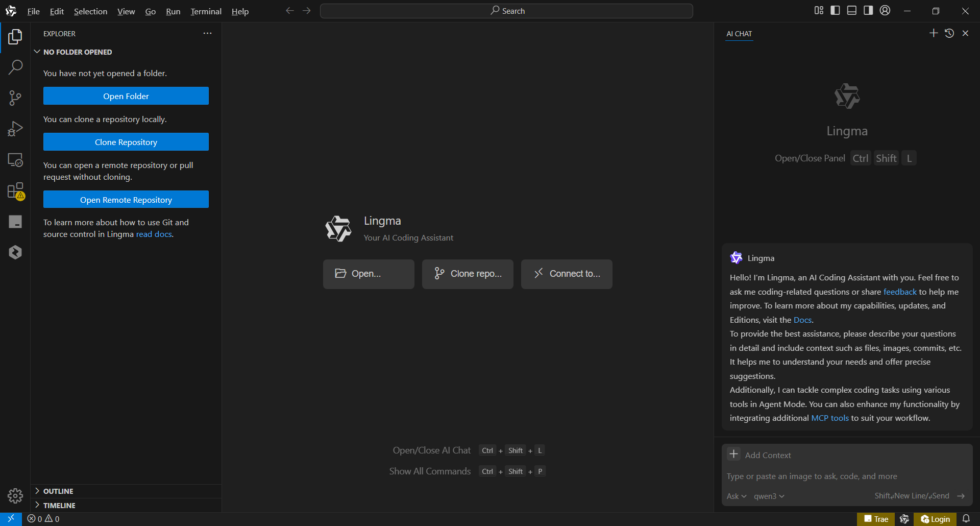Toggle the bottom panel visibility

(852, 11)
